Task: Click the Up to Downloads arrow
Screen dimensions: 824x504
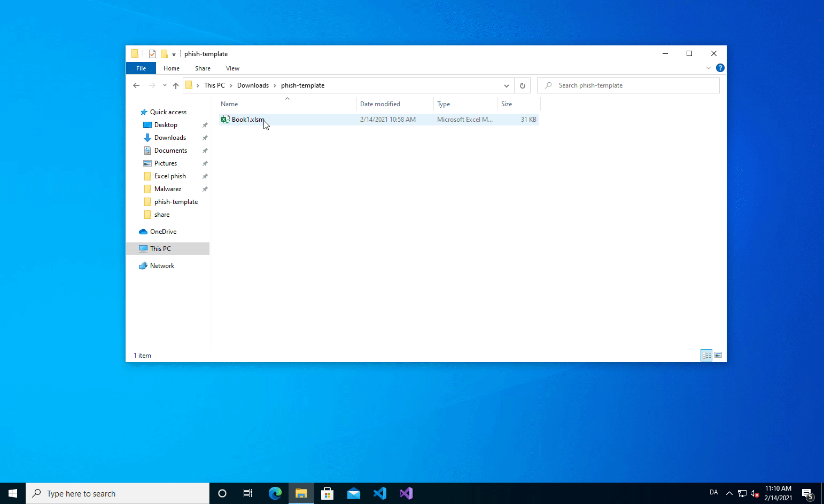Action: click(176, 85)
